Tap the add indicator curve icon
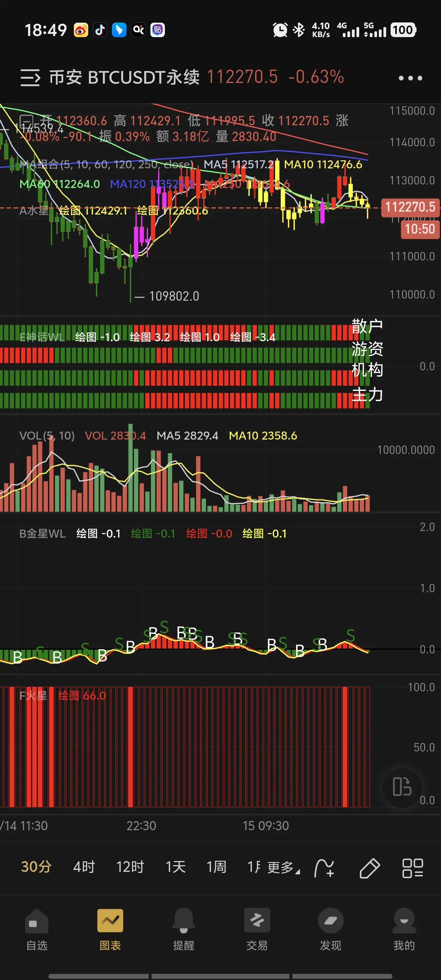 coord(324,868)
